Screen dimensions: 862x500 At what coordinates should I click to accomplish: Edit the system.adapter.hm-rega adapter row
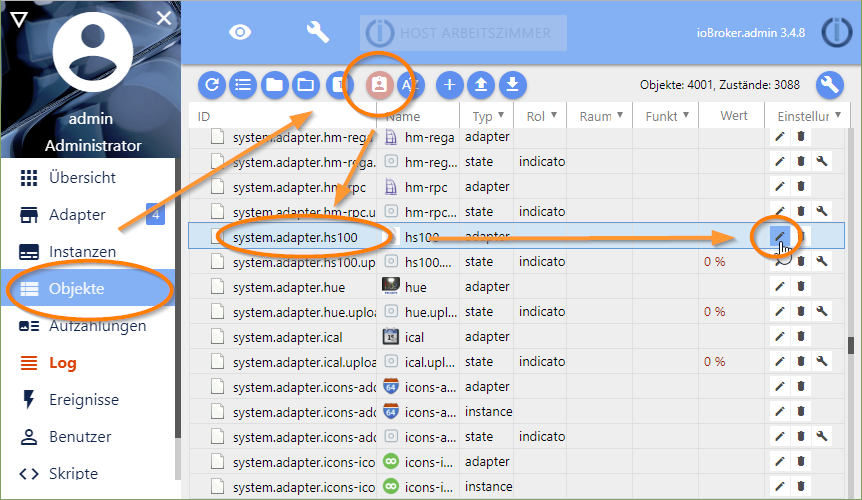click(x=780, y=136)
